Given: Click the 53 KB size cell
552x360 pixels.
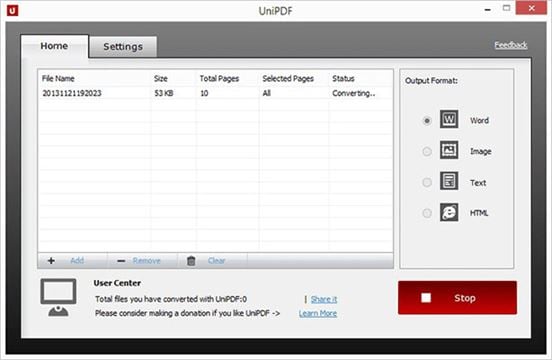Looking at the screenshot, I should tap(164, 93).
